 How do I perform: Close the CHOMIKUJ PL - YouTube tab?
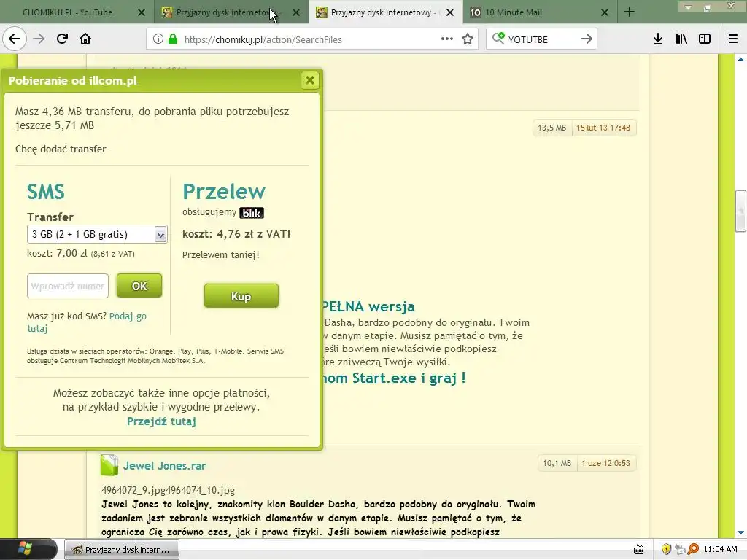coord(142,12)
